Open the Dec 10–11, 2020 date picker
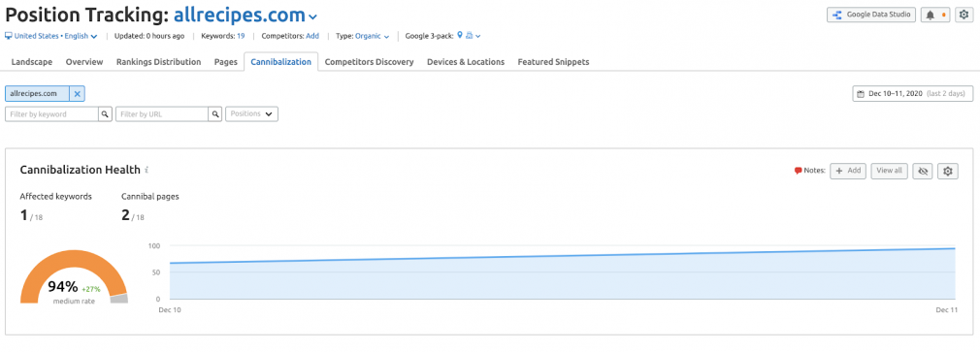The width and height of the screenshot is (980, 352). [912, 94]
